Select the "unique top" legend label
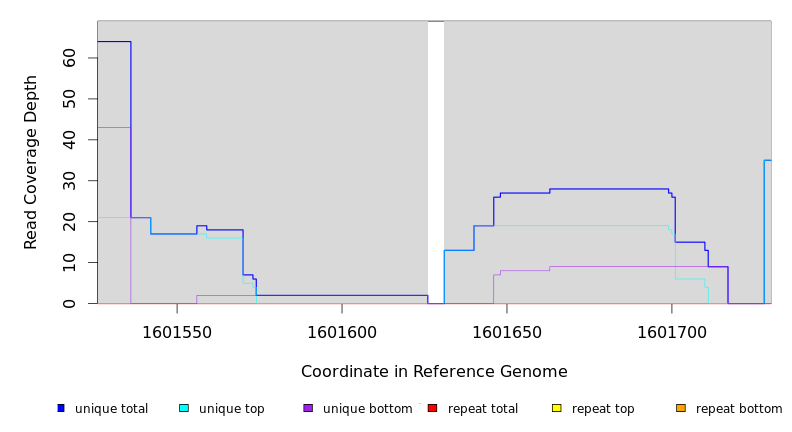792x432 pixels. click(x=231, y=409)
